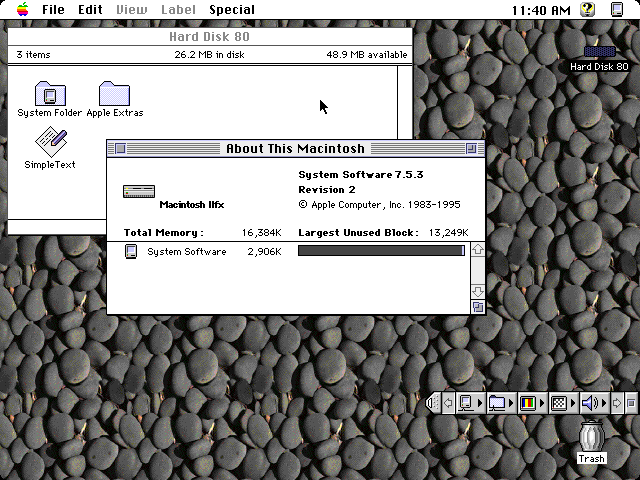Open the File menu
This screenshot has height=480, width=640.
click(x=53, y=9)
